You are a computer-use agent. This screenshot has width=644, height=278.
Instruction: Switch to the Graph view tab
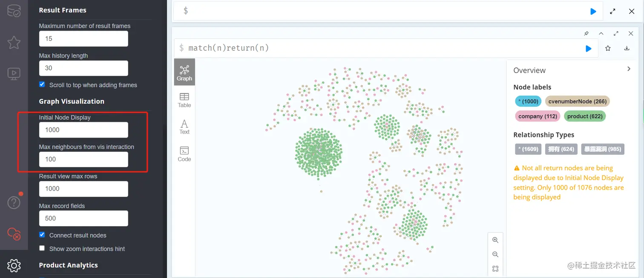[184, 72]
